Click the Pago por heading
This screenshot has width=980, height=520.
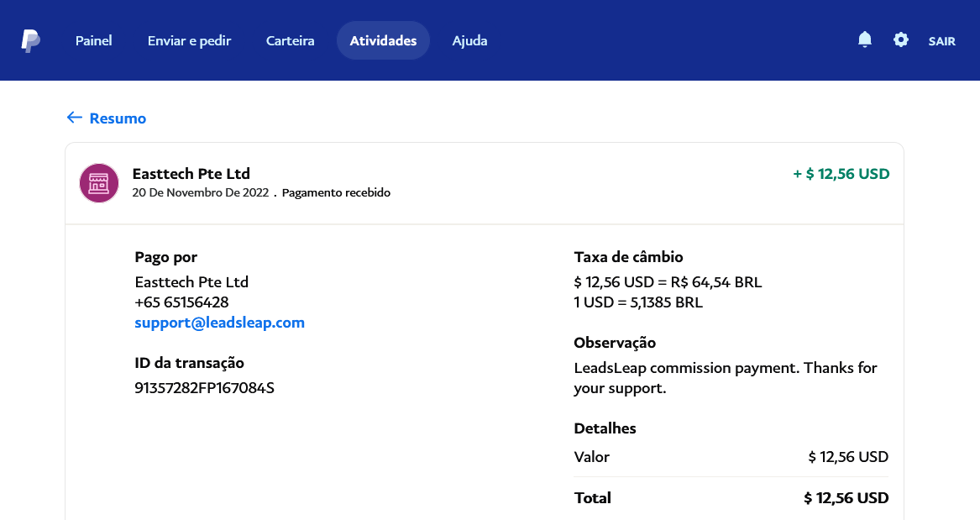point(166,257)
